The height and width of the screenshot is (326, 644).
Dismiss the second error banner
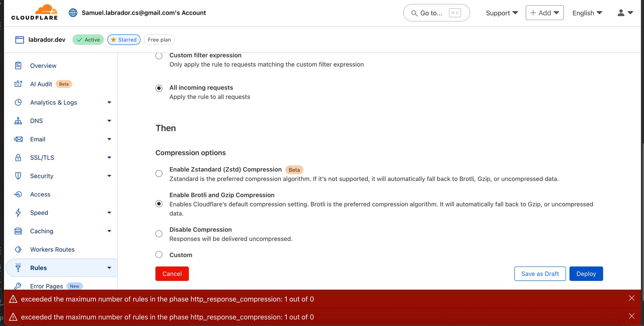(632, 316)
